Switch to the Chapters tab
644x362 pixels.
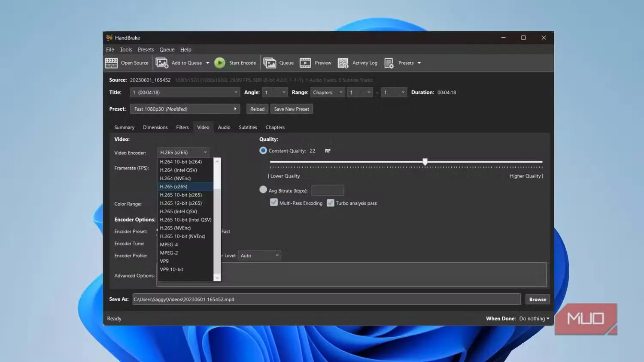pyautogui.click(x=275, y=127)
